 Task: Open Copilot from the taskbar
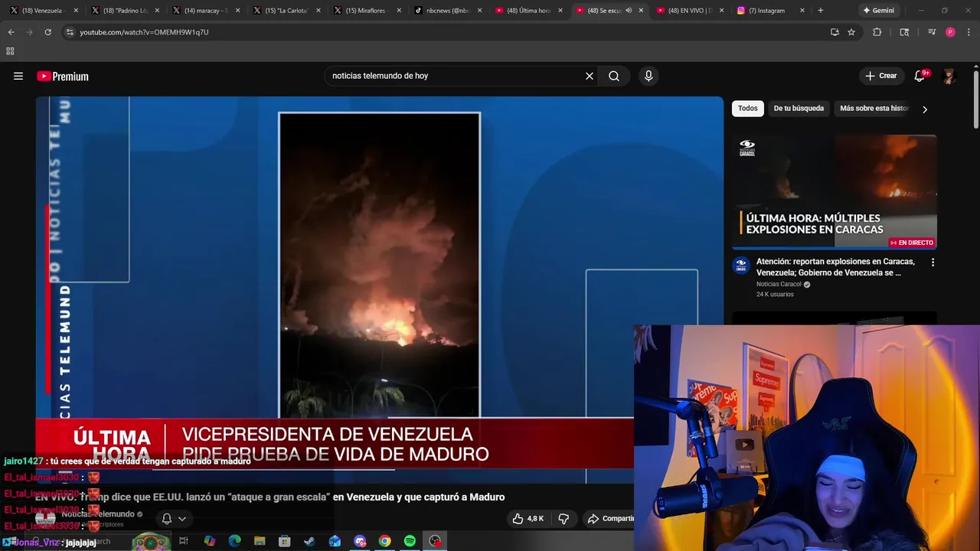pos(210,541)
